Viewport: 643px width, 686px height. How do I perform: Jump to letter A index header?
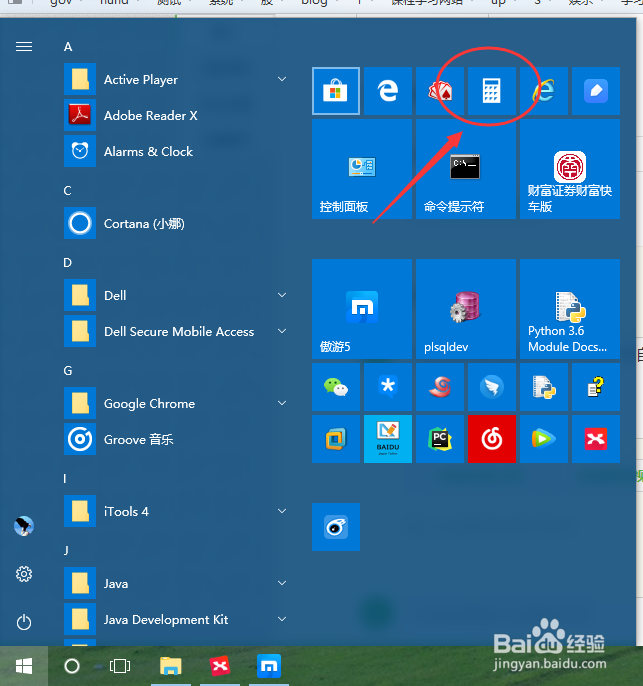tap(68, 47)
